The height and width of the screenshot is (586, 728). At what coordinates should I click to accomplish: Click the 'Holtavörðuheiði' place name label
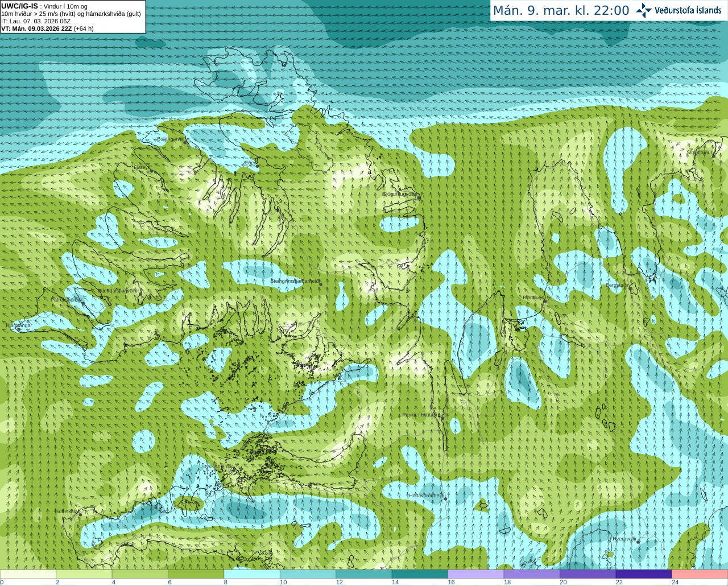coord(427,496)
